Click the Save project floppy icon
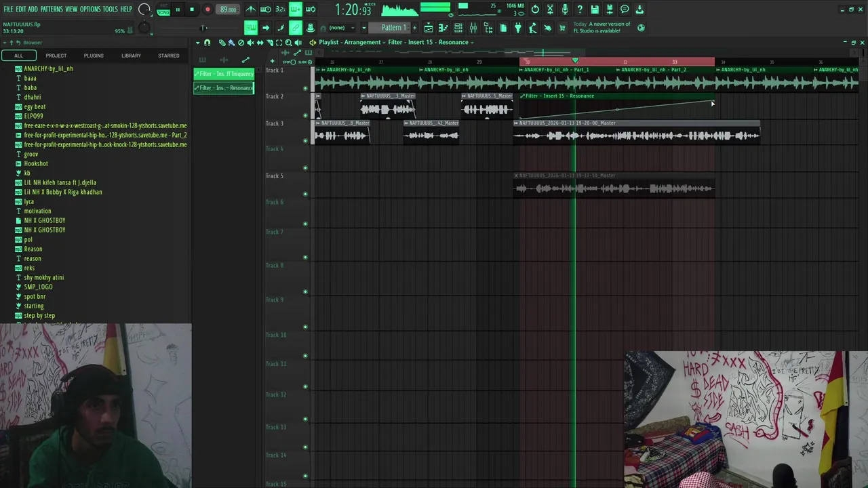This screenshot has width=868, height=488. pos(595,9)
